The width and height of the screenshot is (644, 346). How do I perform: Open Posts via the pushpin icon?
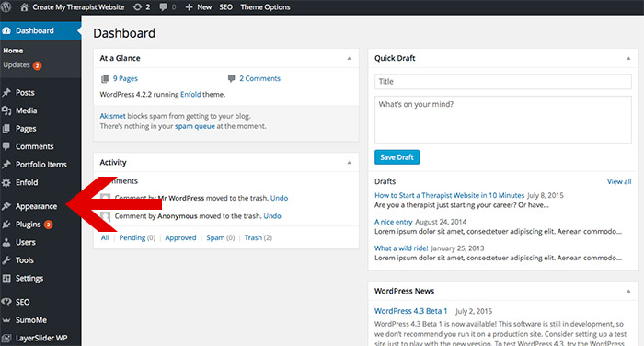[6, 92]
